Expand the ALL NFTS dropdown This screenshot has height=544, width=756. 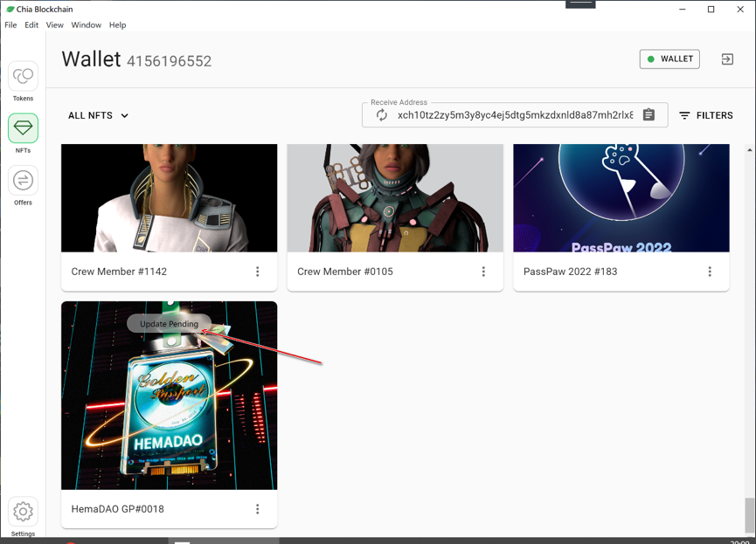point(98,115)
